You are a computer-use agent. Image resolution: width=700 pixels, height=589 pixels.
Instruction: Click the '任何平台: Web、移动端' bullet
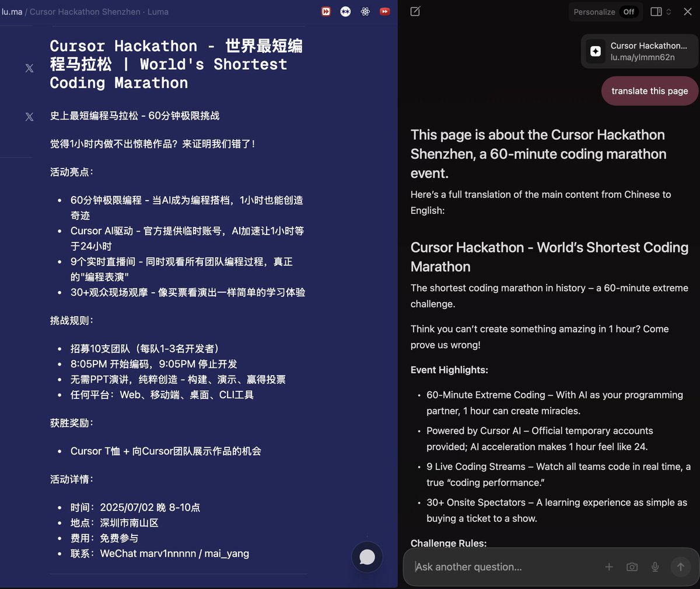(162, 395)
